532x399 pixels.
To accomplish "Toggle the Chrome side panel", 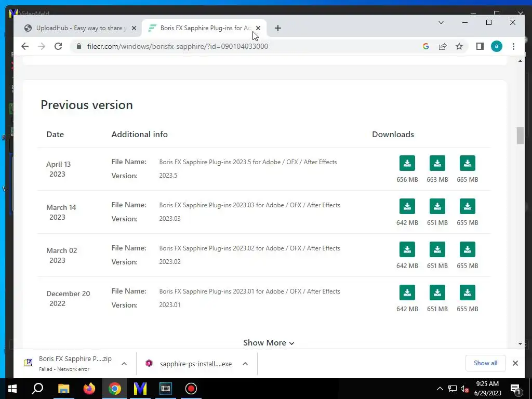I will pyautogui.click(x=480, y=46).
